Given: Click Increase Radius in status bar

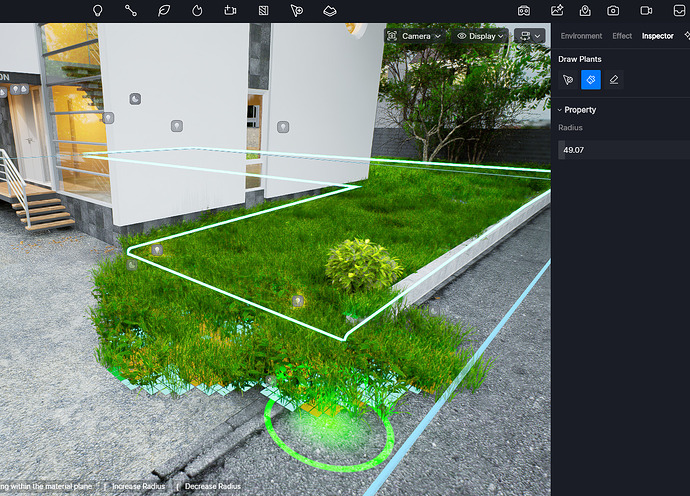Looking at the screenshot, I should [x=139, y=486].
